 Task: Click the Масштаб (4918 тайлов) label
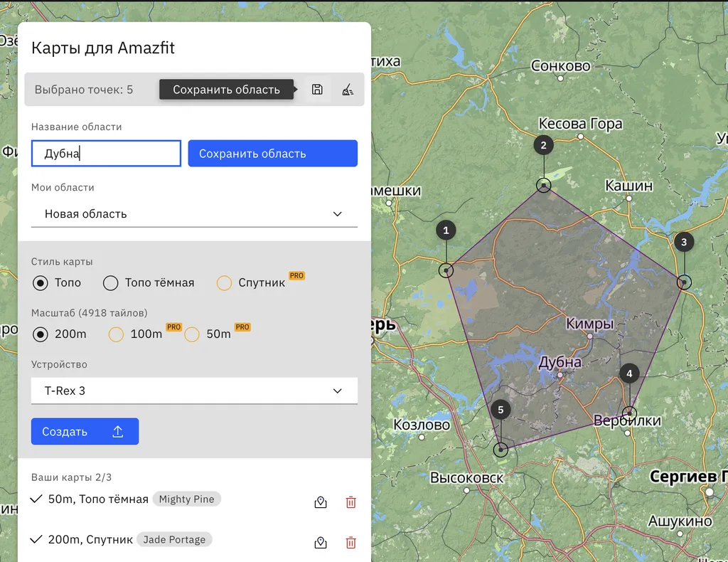89,313
